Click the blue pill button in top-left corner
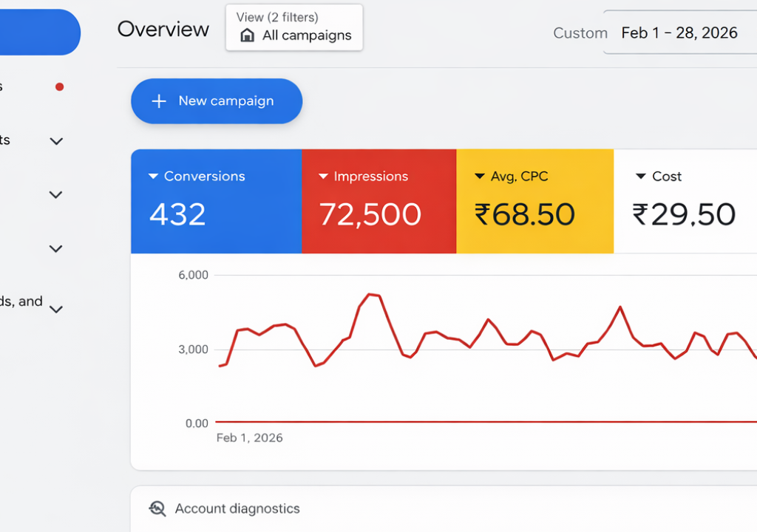Screen dimensions: 757x532 coord(37,33)
